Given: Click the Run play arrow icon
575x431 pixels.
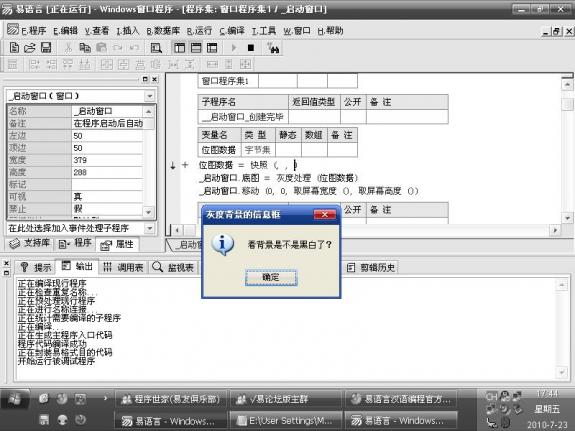Looking at the screenshot, I should (234, 48).
